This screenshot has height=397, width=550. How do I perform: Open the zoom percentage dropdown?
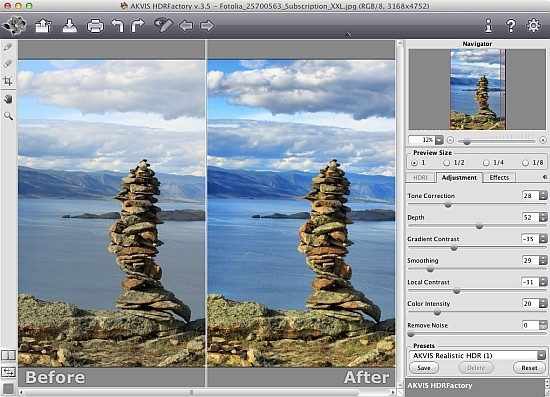[x=439, y=140]
